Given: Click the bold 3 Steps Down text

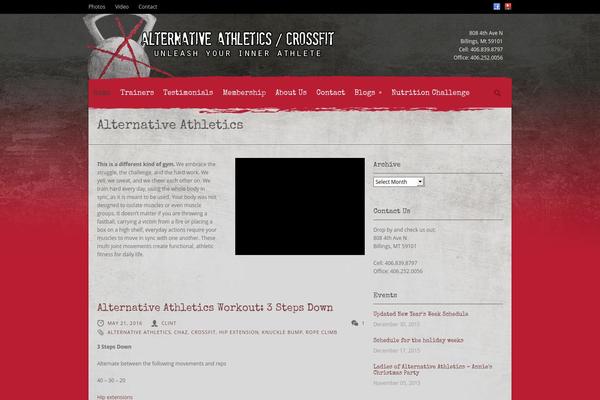Looking at the screenshot, I should coord(114,347).
